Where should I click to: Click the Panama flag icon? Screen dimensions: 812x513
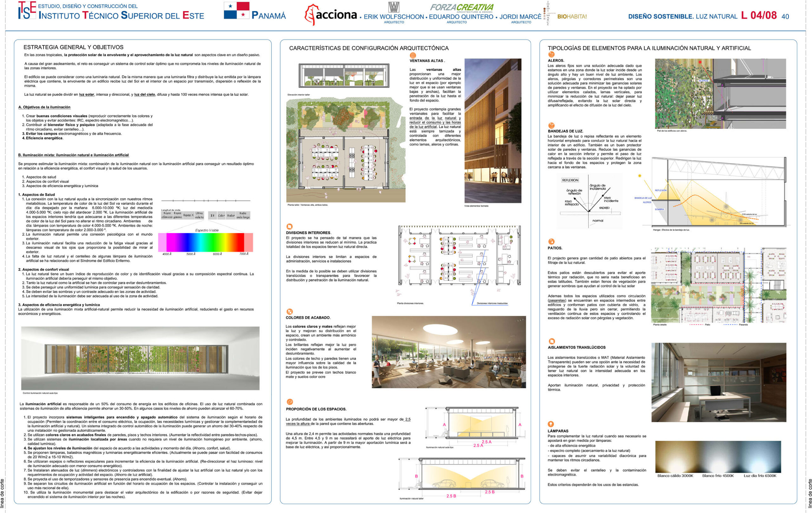236,10
